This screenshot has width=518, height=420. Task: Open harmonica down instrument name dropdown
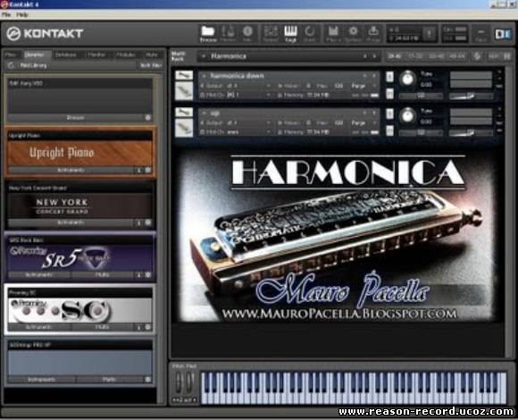(205, 76)
